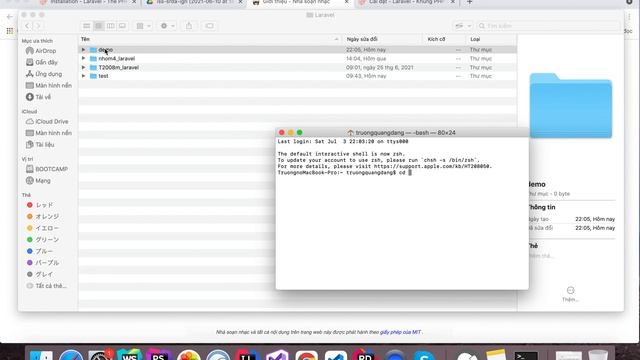Filter by the gray グレイ tag
The height and width of the screenshot is (360, 640).
click(40, 274)
